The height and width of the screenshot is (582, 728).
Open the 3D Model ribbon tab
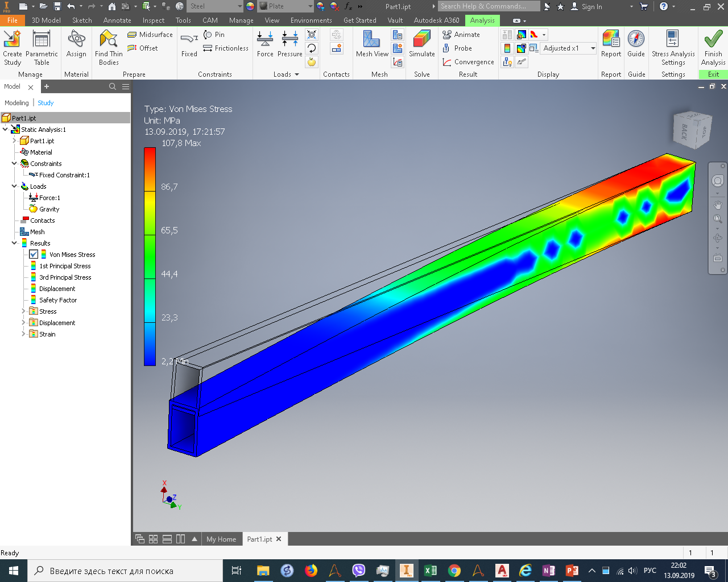pos(46,20)
